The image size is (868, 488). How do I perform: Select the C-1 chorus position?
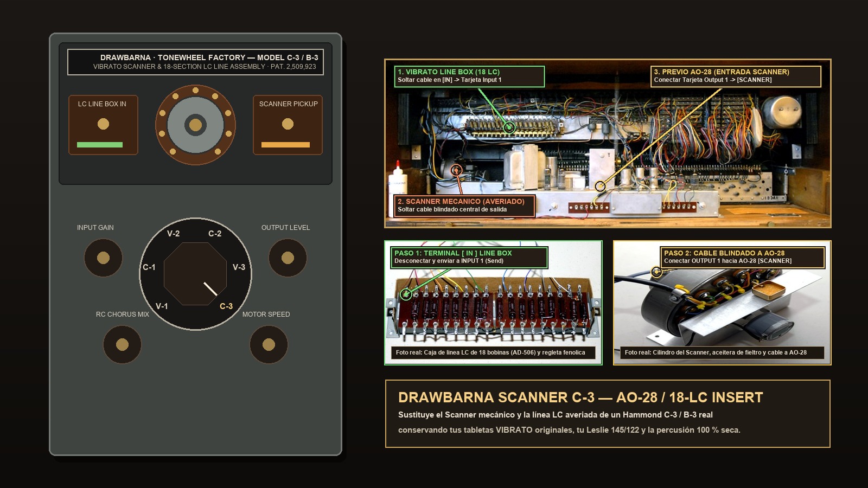[x=149, y=267]
